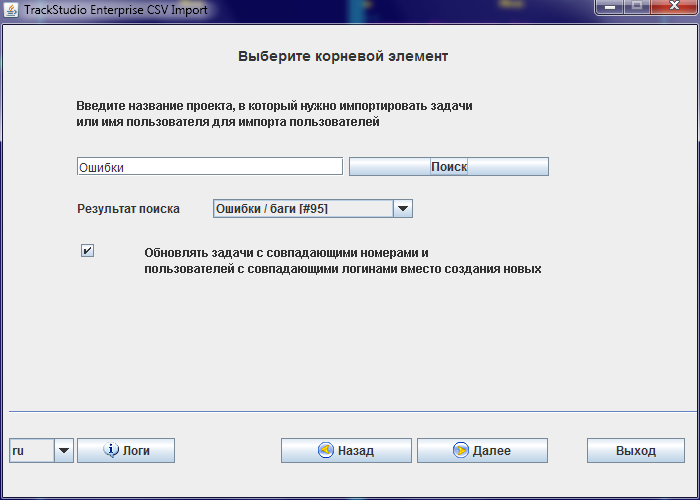The image size is (700, 500).
Task: Click the arrow of the language dropdown
Action: click(64, 451)
